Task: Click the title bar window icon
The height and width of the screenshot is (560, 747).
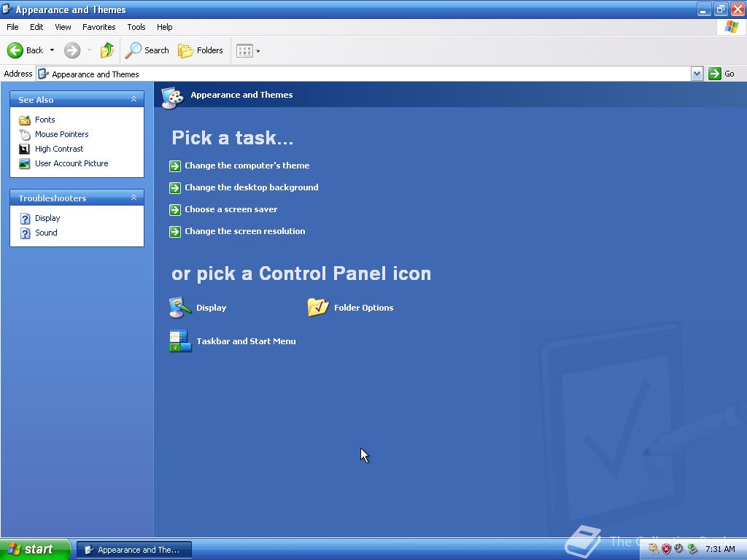Action: (x=7, y=9)
